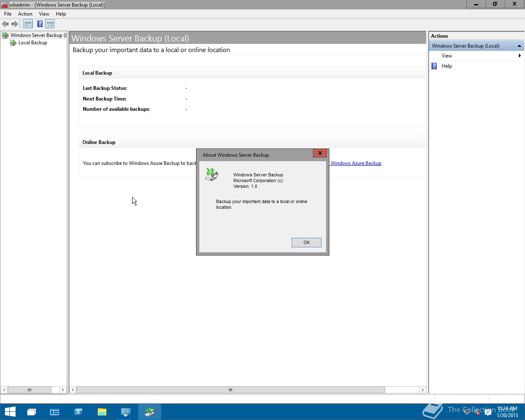Image resolution: width=525 pixels, height=420 pixels.
Task: Open the View menu
Action: (x=44, y=14)
